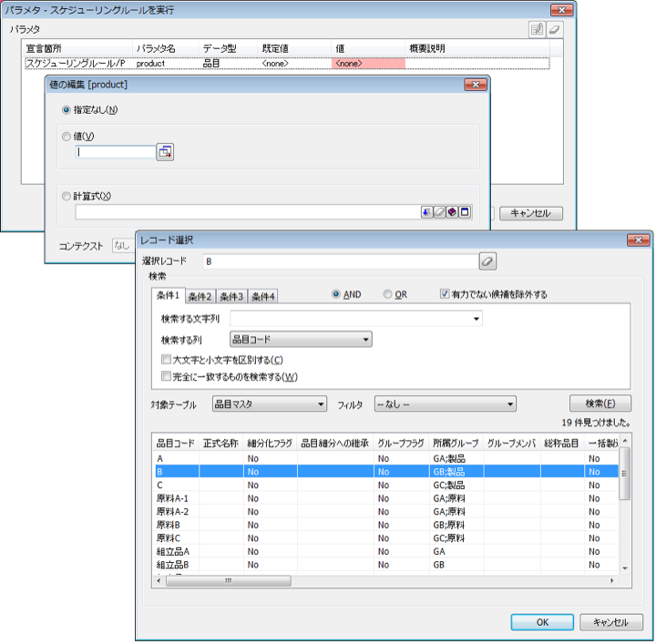The height and width of the screenshot is (644, 656).
Task: Select the 原料A-1 row in results
Action: [x=173, y=498]
